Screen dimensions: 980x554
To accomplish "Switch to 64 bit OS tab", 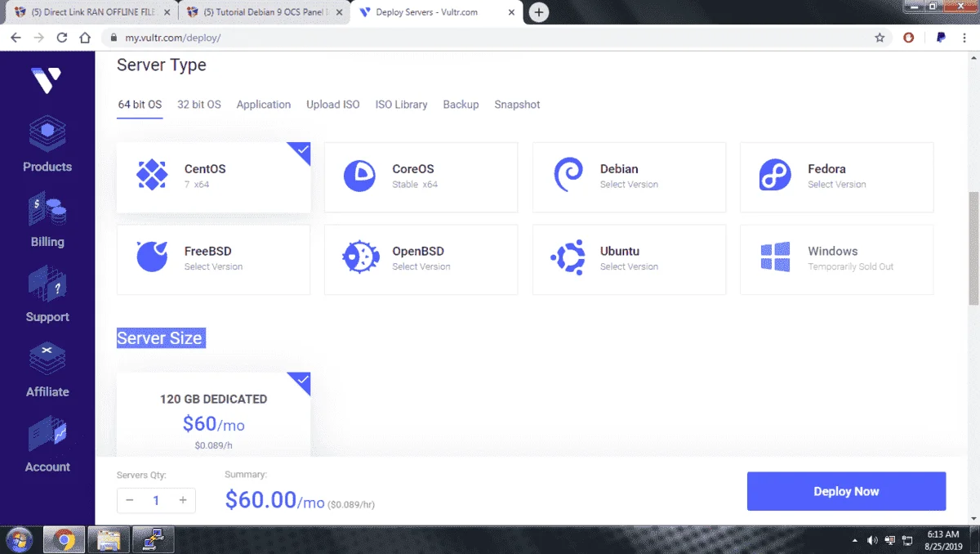I will (140, 105).
